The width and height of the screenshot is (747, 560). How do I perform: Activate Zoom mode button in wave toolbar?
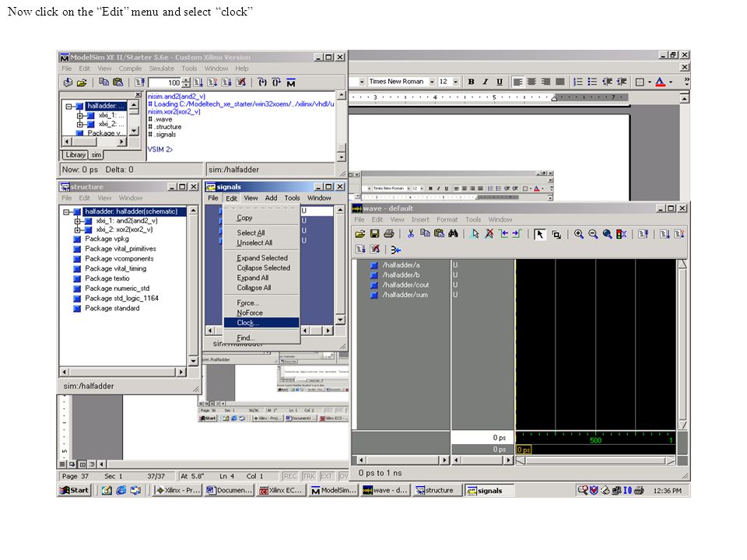[556, 234]
